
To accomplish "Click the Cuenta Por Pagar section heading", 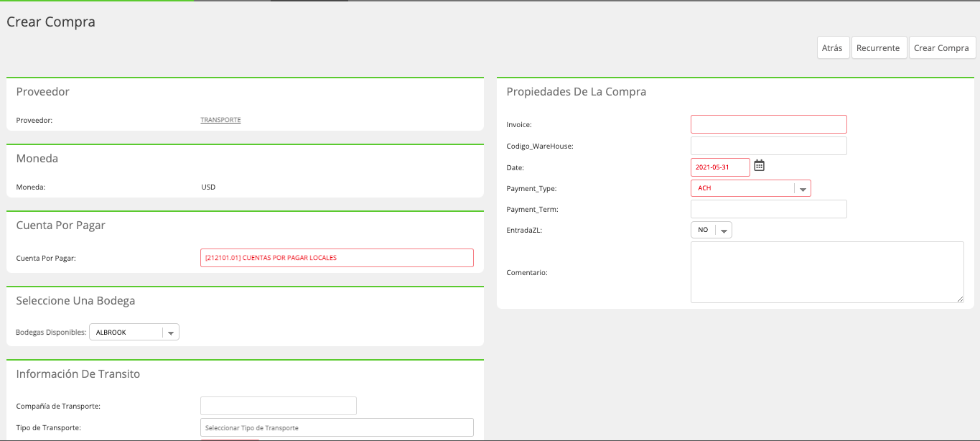I will [x=61, y=226].
